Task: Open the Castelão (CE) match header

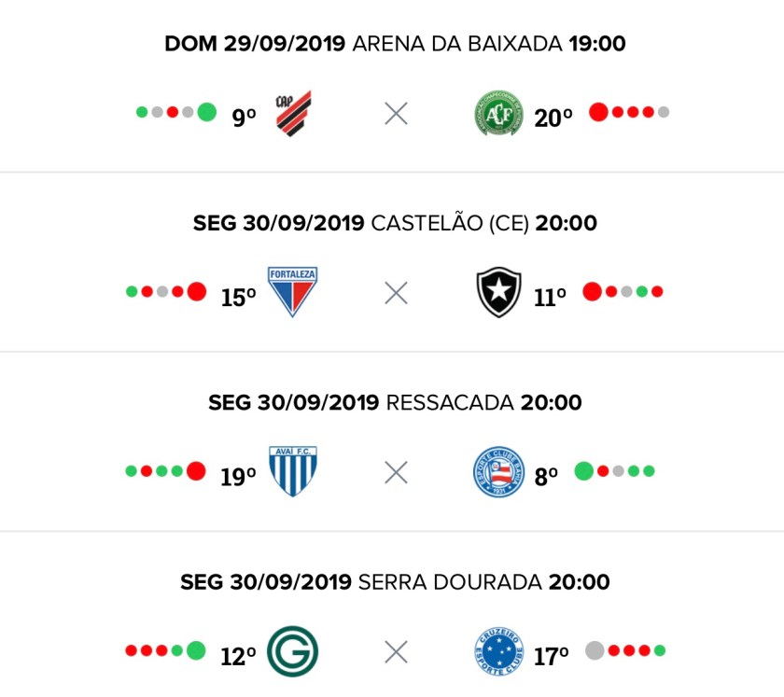Action: click(395, 224)
